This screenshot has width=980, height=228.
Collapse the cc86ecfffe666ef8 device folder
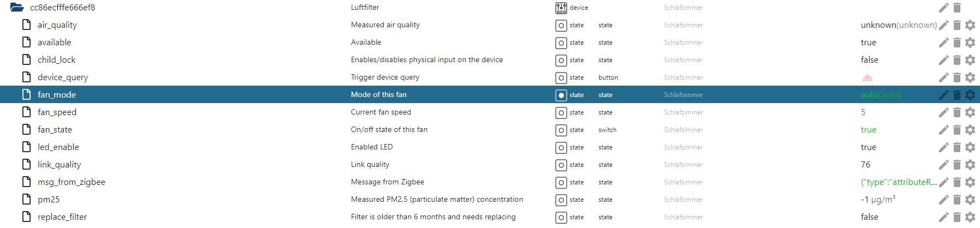tap(17, 8)
